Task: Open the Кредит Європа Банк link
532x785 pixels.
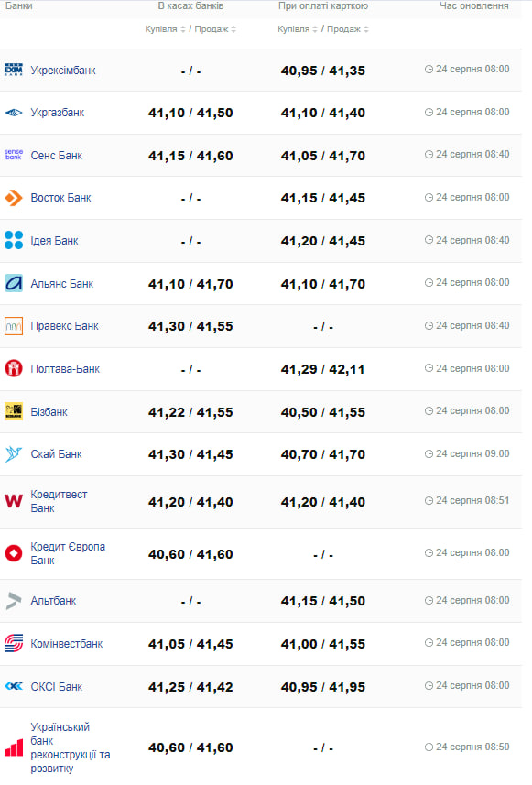Action: point(68,553)
